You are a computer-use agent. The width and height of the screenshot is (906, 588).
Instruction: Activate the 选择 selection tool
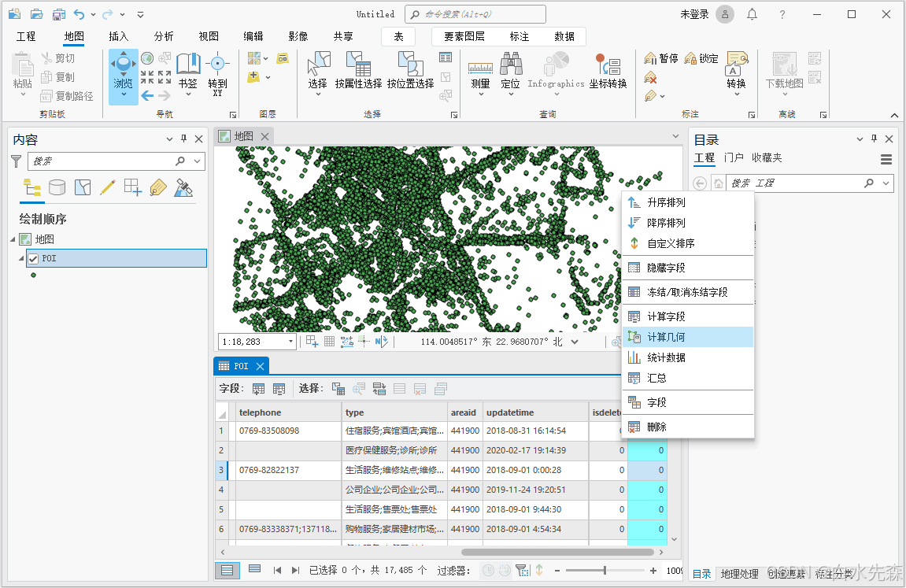point(318,72)
